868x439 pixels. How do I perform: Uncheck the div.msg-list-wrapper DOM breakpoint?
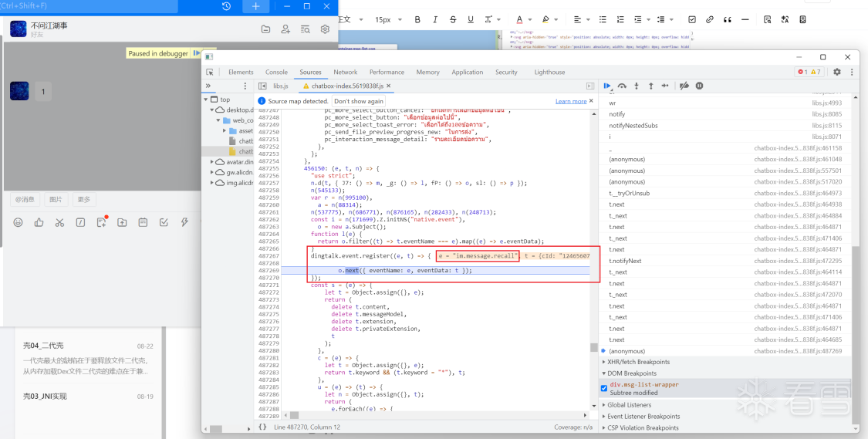604,388
